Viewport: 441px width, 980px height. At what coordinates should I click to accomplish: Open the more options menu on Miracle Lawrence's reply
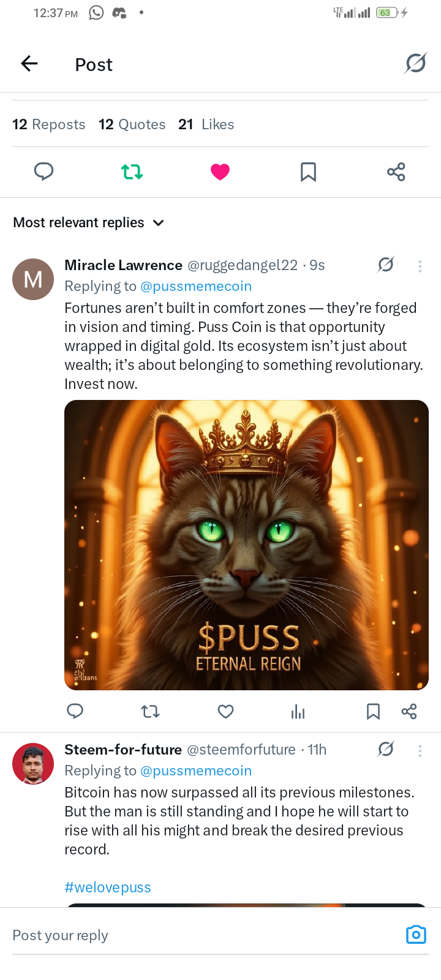click(420, 266)
